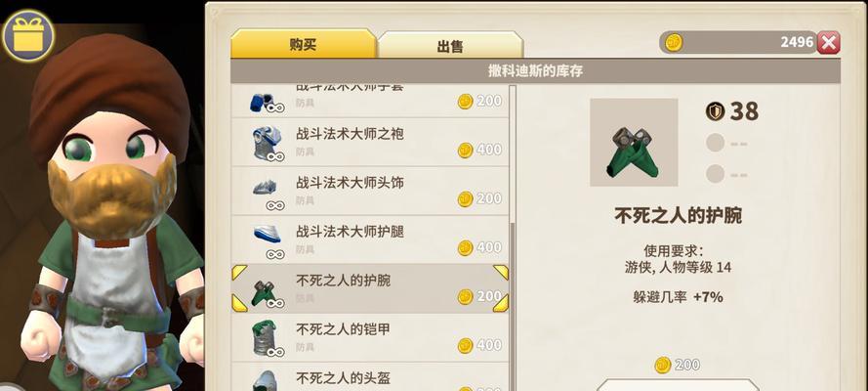Viewport: 868px width, 391px height.
Task: Click the gold coin balance icon
Action: (673, 42)
